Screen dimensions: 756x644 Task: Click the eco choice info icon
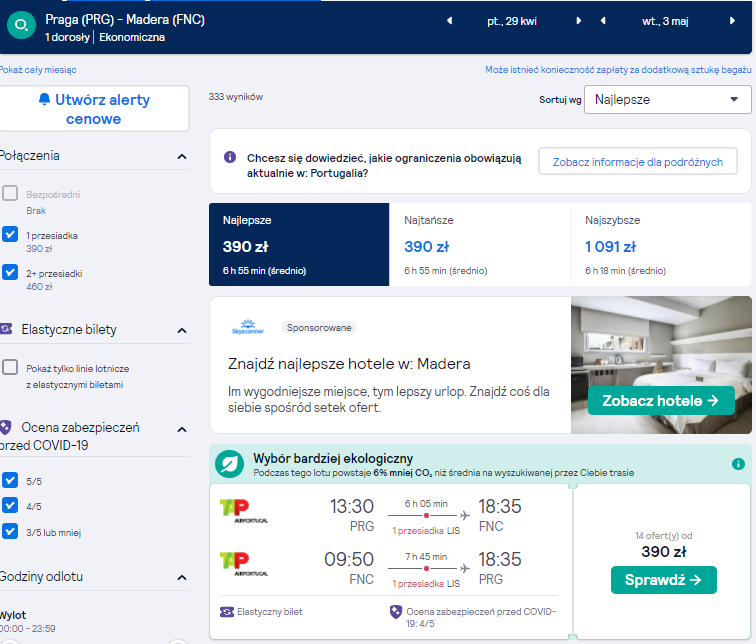tap(738, 464)
